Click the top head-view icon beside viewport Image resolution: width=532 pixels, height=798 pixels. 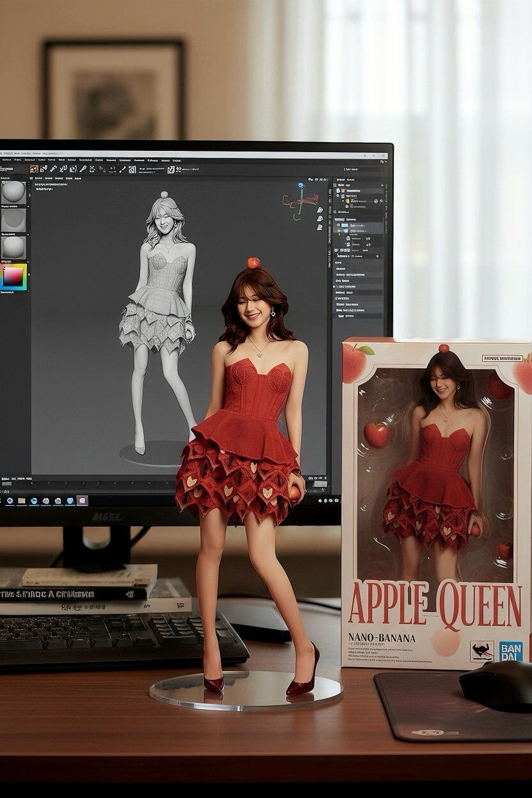coord(320,210)
